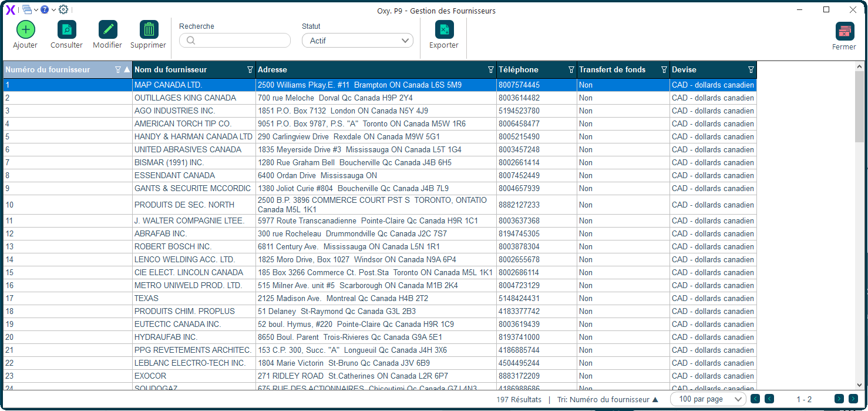Filter the Numéro du fournisseur column
868x411 pixels.
coord(118,70)
